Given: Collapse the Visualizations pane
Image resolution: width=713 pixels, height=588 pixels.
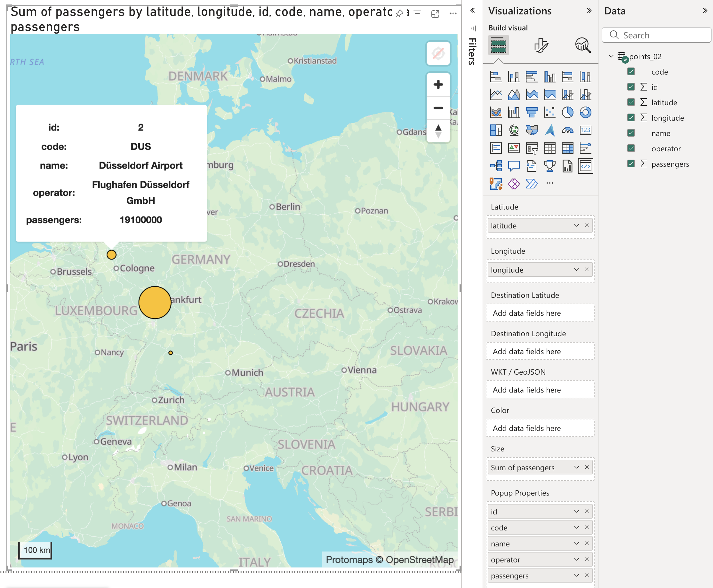Looking at the screenshot, I should 589,11.
